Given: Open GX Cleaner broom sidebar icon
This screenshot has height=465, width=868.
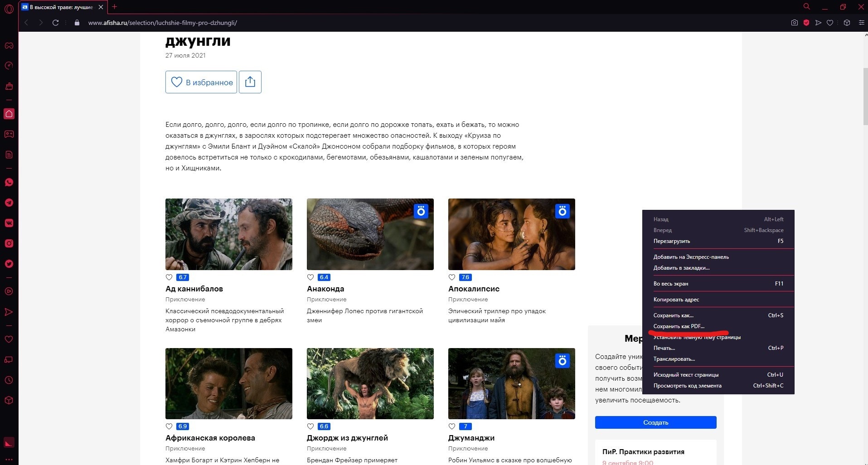Looking at the screenshot, I should 9,86.
